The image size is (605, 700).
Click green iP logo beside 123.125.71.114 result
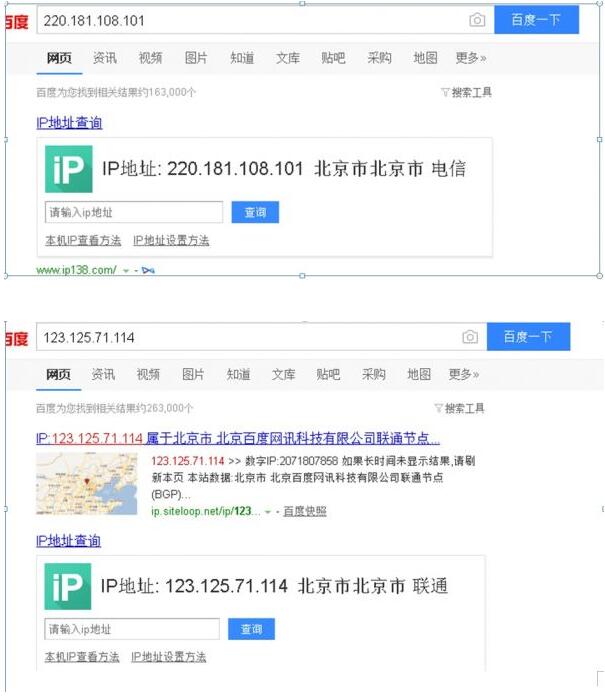[x=68, y=586]
